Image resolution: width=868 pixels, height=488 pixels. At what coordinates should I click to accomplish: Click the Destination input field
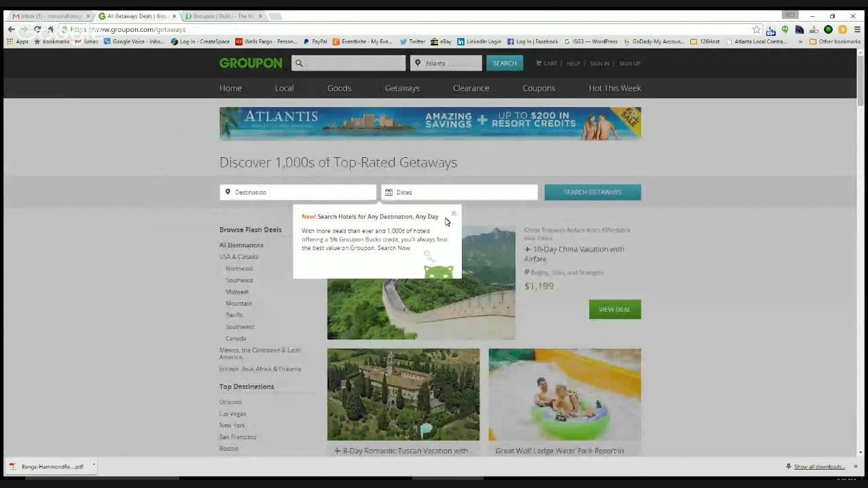click(x=298, y=192)
